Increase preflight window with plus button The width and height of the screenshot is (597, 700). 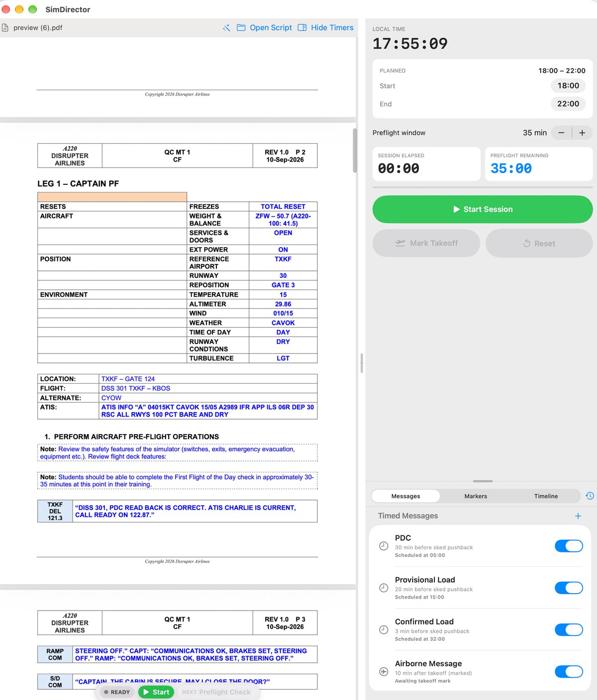coord(582,133)
